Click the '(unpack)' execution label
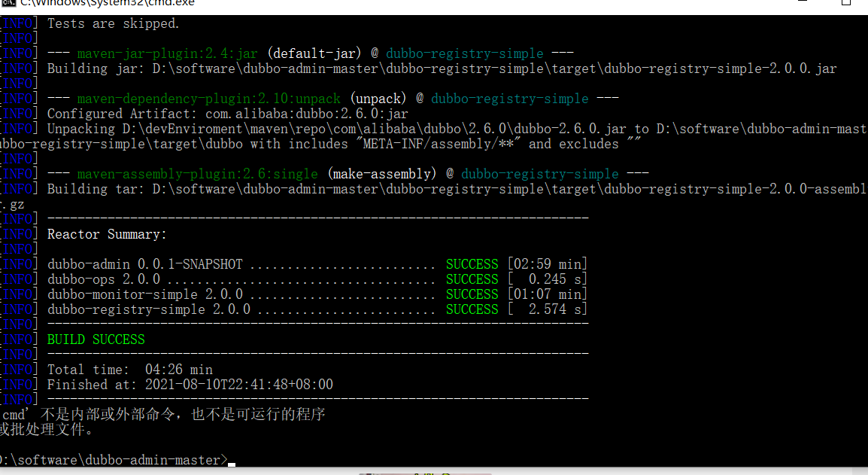This screenshot has width=868, height=475. pyautogui.click(x=378, y=99)
